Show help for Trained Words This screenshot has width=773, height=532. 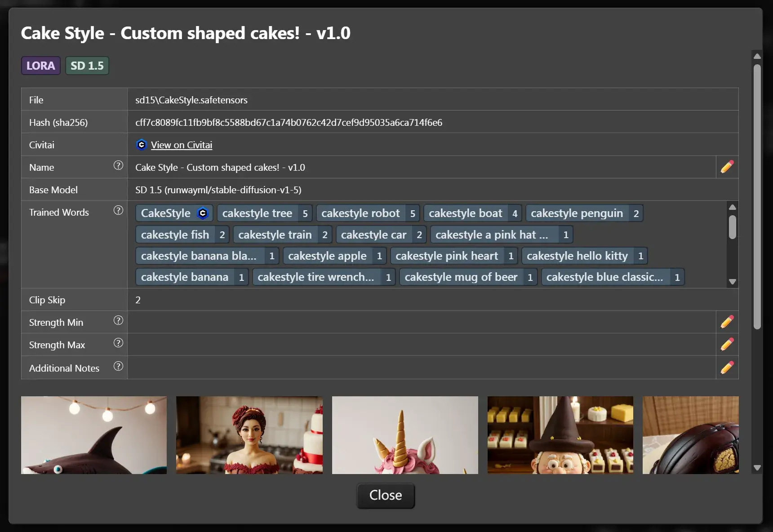pyautogui.click(x=118, y=210)
